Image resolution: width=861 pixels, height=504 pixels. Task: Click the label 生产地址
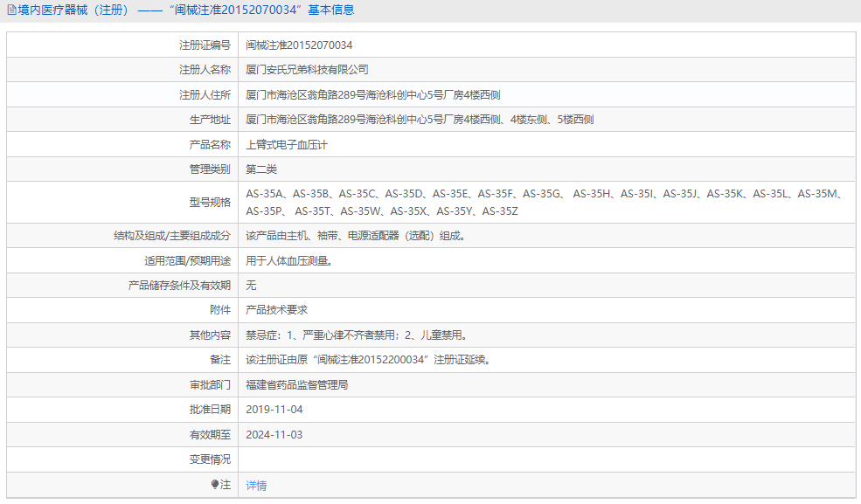point(210,120)
